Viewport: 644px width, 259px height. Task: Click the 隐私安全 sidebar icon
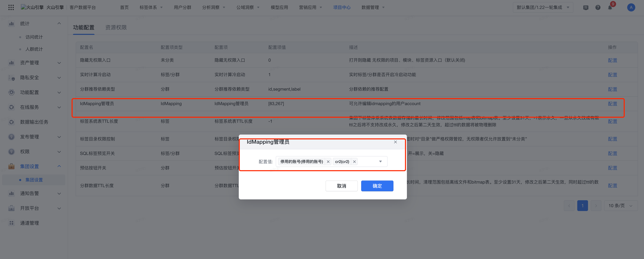pyautogui.click(x=11, y=78)
